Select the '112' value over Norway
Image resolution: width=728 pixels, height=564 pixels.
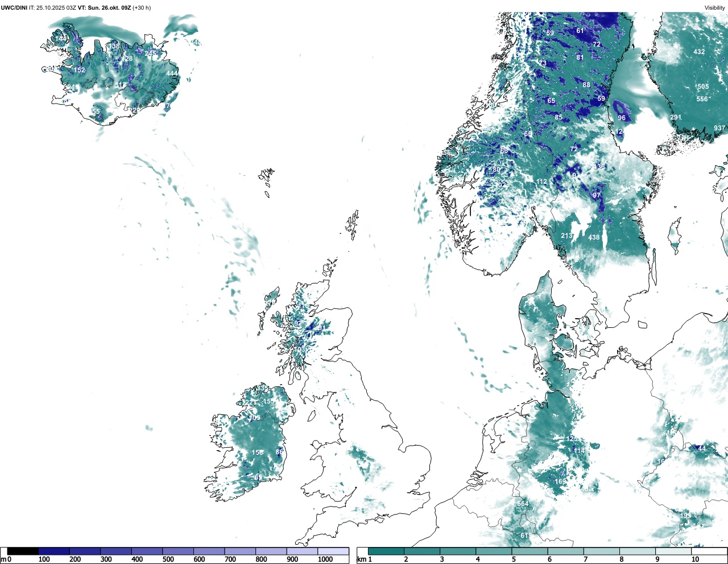coord(541,182)
